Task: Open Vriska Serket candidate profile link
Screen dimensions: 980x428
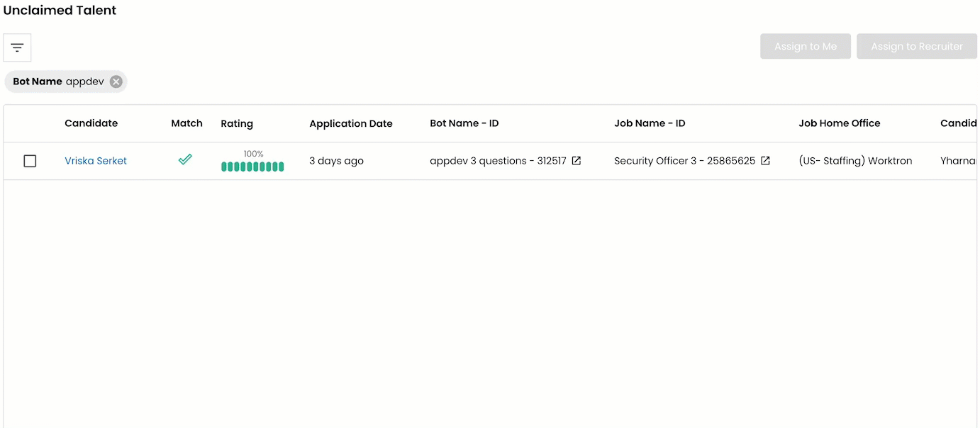Action: (x=96, y=161)
